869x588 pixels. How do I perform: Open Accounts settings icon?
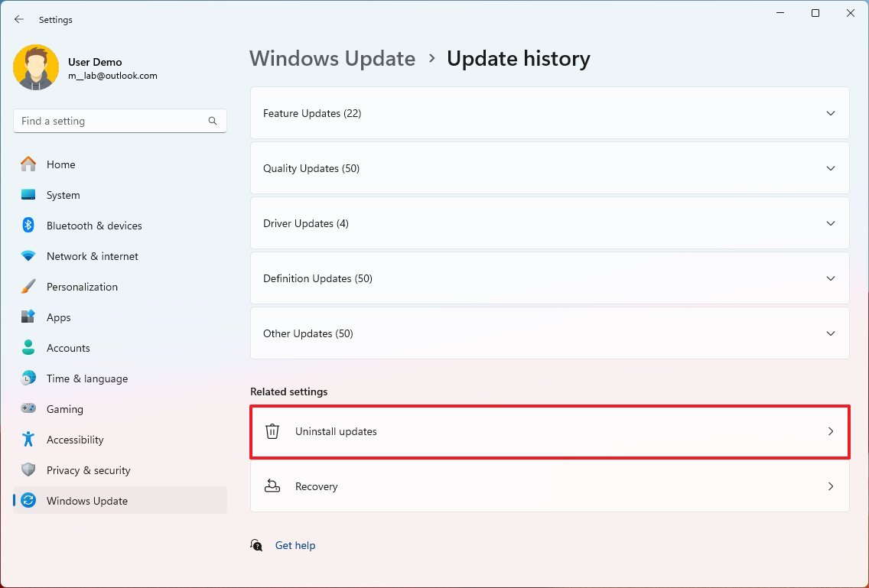click(x=28, y=348)
